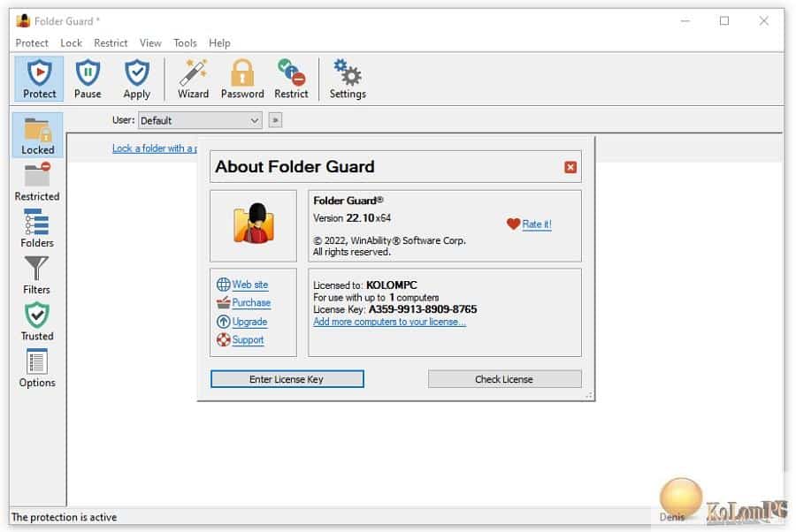This screenshot has height=532, width=796.
Task: Switch to the Restricted sidebar view
Action: click(x=37, y=181)
